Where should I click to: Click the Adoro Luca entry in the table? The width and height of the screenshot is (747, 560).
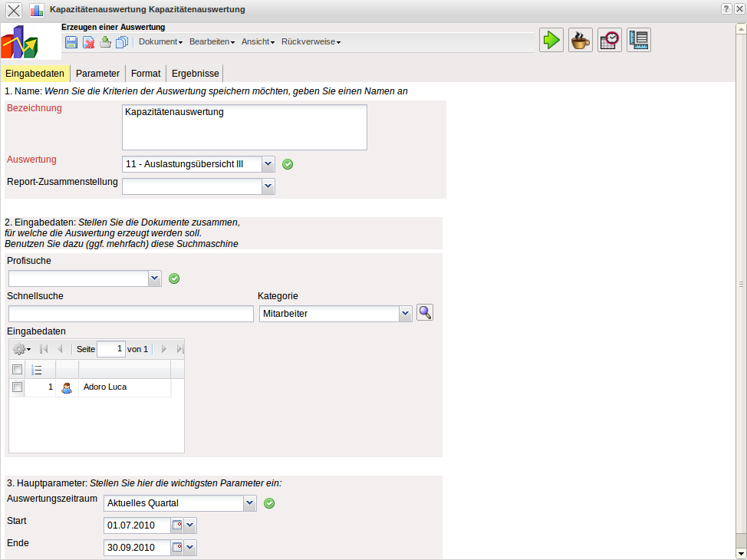(105, 387)
